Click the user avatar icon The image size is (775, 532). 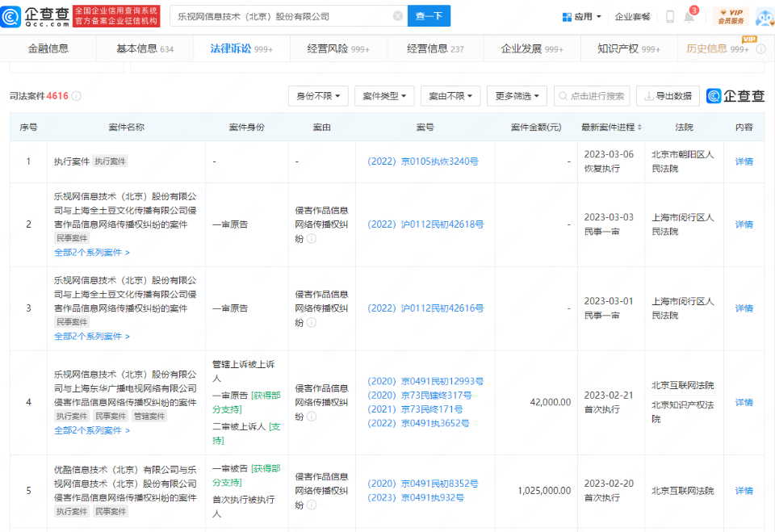pyautogui.click(x=765, y=17)
